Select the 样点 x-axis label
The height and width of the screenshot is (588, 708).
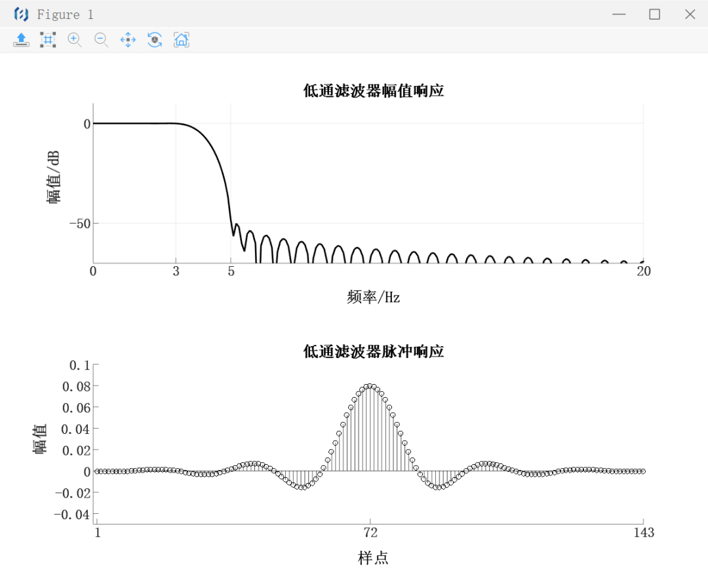[x=373, y=559]
